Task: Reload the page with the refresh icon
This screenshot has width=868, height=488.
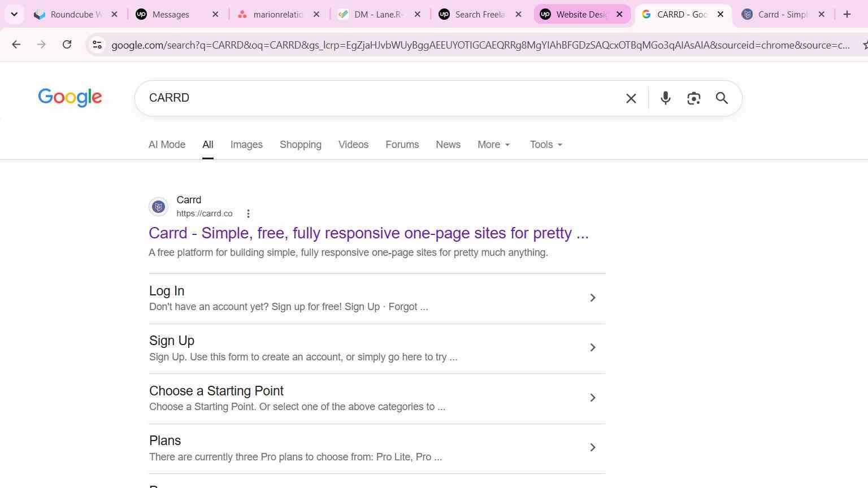Action: click(67, 44)
